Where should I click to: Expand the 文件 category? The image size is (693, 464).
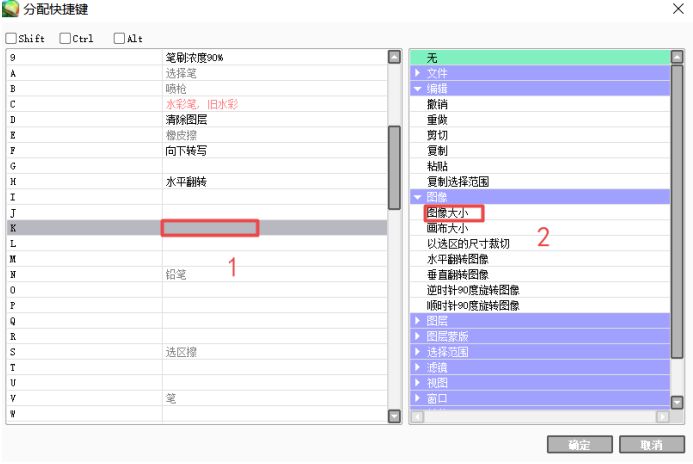click(419, 73)
